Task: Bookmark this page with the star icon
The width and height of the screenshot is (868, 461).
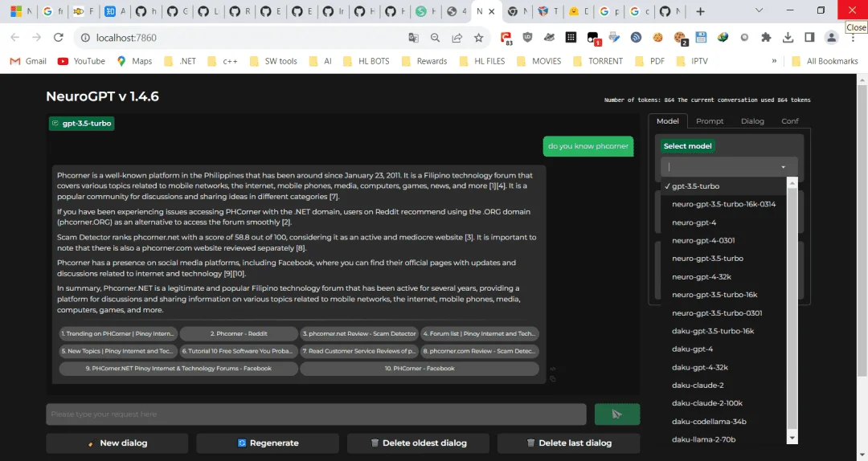Action: pos(479,38)
